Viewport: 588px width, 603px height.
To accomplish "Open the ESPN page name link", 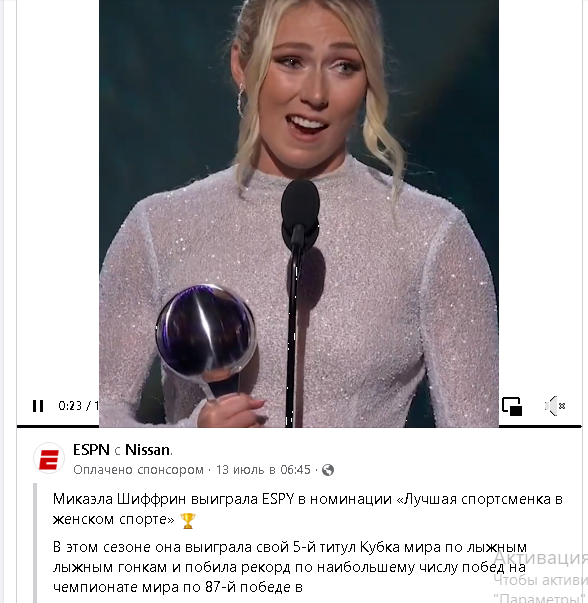I will pyautogui.click(x=92, y=450).
